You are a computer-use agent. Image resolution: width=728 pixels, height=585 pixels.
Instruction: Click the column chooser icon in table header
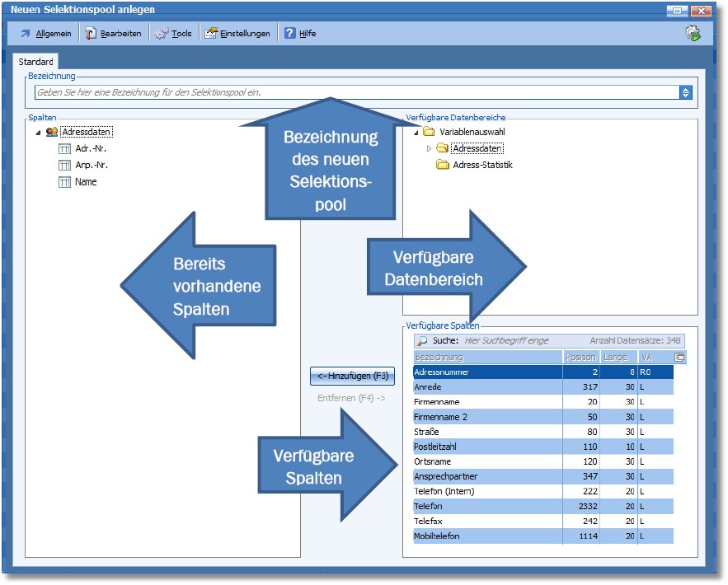pos(679,358)
